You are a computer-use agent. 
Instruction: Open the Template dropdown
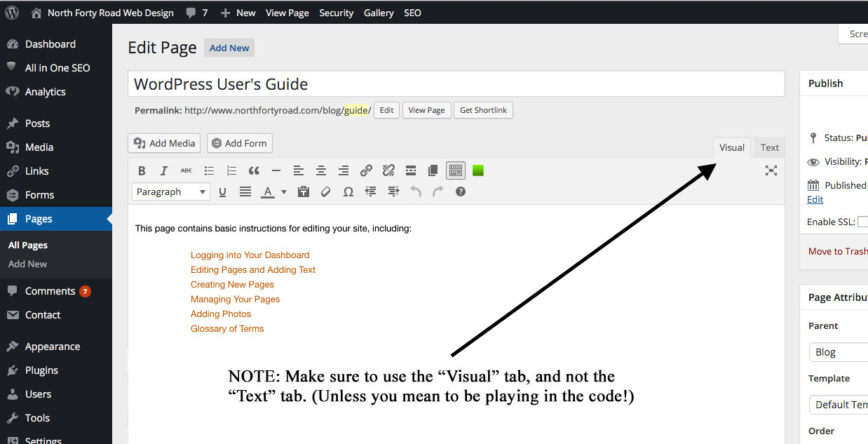click(x=839, y=405)
